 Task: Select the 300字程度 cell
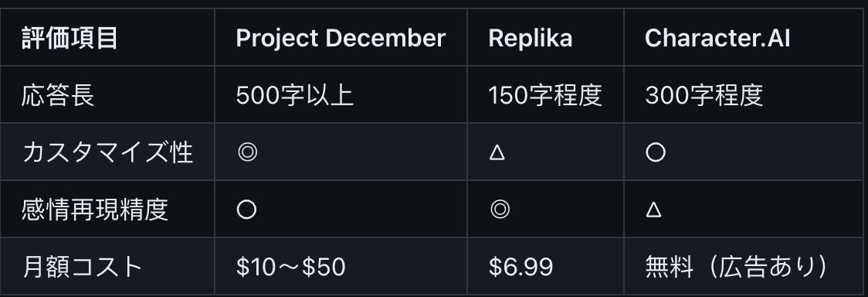pos(704,95)
